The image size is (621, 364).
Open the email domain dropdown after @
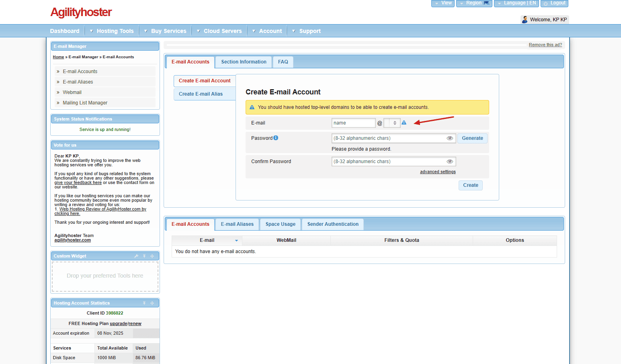click(392, 123)
